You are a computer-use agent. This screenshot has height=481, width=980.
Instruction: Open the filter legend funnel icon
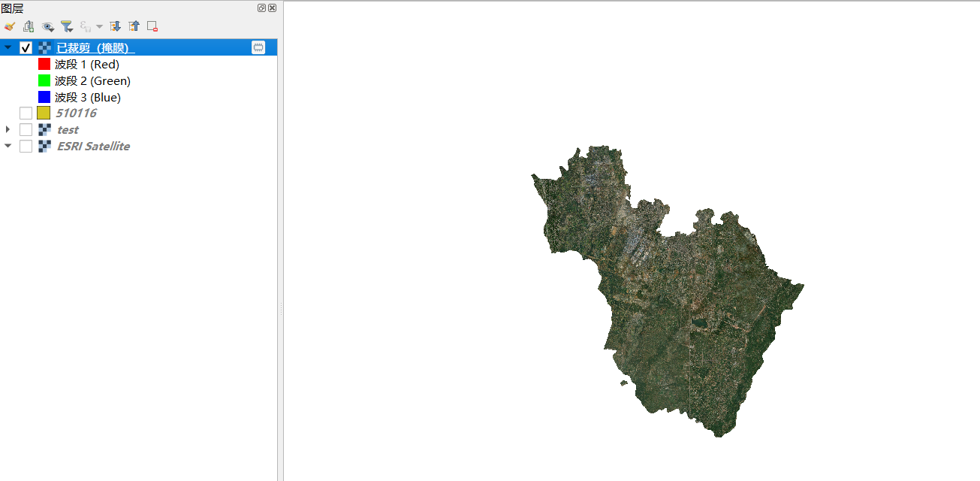[x=67, y=26]
